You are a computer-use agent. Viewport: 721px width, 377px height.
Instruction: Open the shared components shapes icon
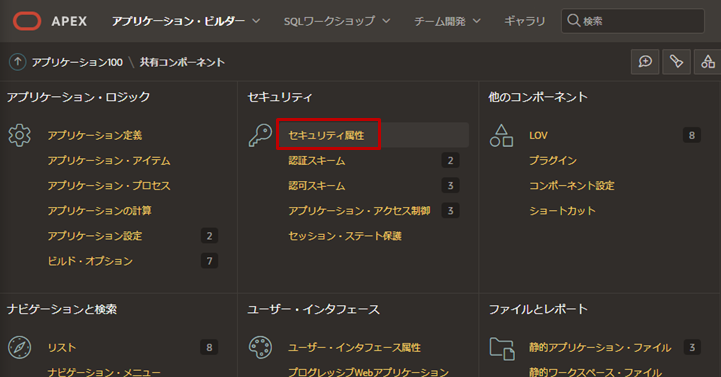pos(707,62)
